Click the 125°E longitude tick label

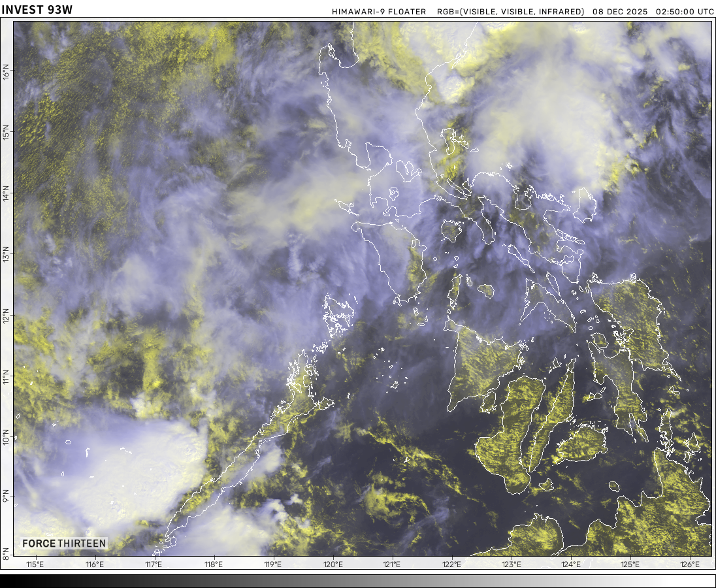[x=630, y=564]
